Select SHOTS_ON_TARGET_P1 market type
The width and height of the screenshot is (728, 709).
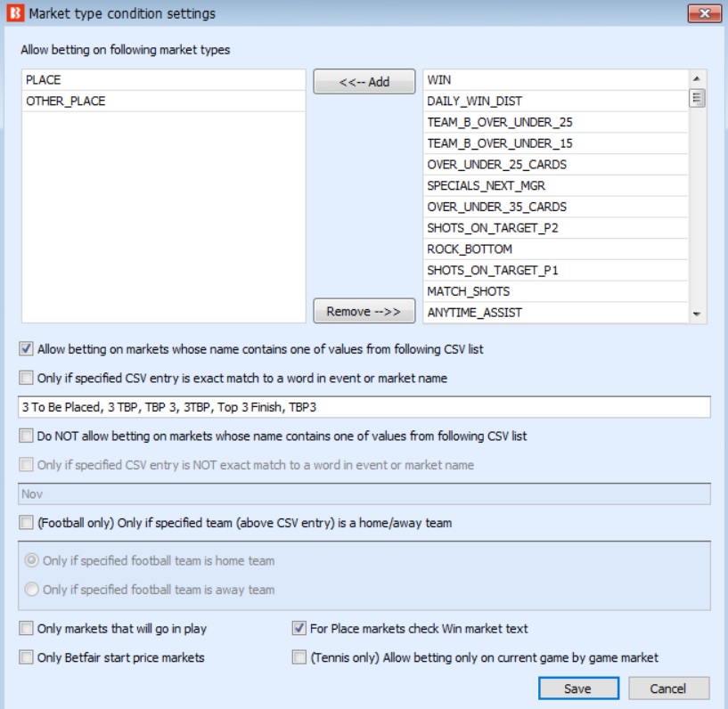click(555, 270)
